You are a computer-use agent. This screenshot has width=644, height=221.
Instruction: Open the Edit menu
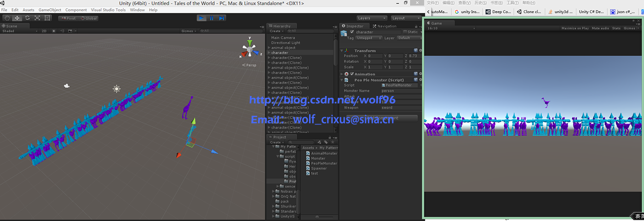15,10
